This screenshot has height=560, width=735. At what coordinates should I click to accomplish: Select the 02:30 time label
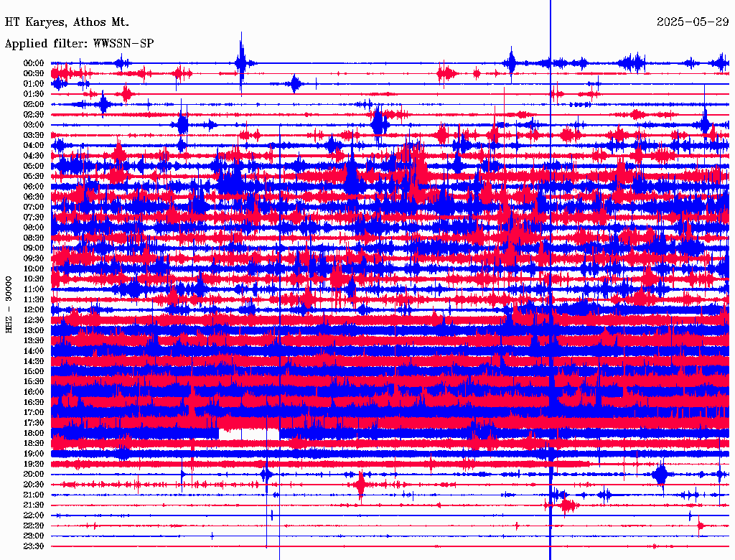click(34, 115)
